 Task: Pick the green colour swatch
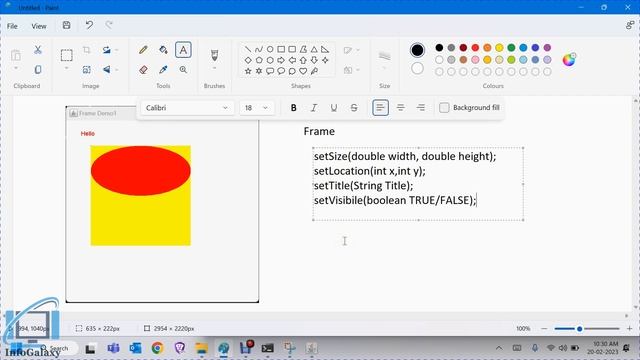pos(511,48)
